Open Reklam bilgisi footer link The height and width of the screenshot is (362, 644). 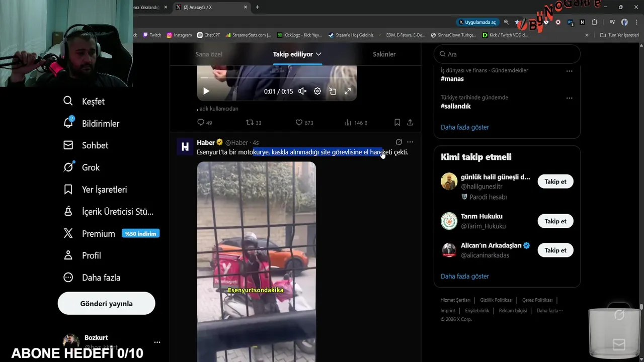513,311
